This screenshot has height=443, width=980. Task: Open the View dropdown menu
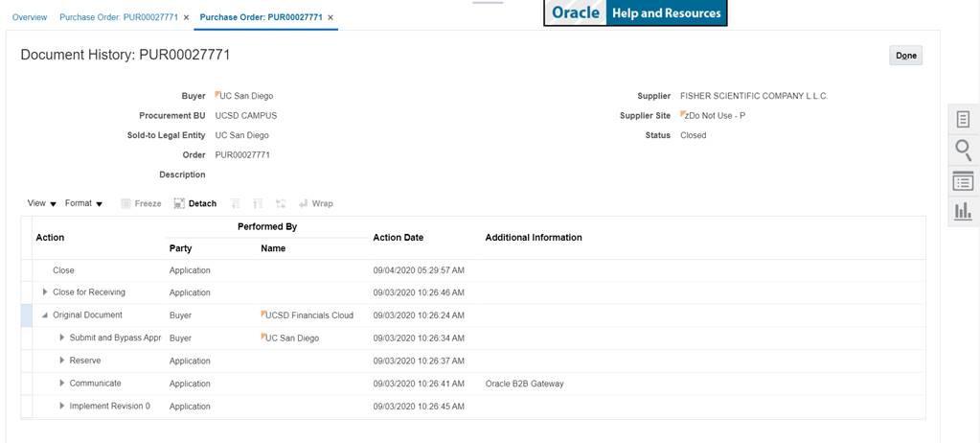point(41,203)
